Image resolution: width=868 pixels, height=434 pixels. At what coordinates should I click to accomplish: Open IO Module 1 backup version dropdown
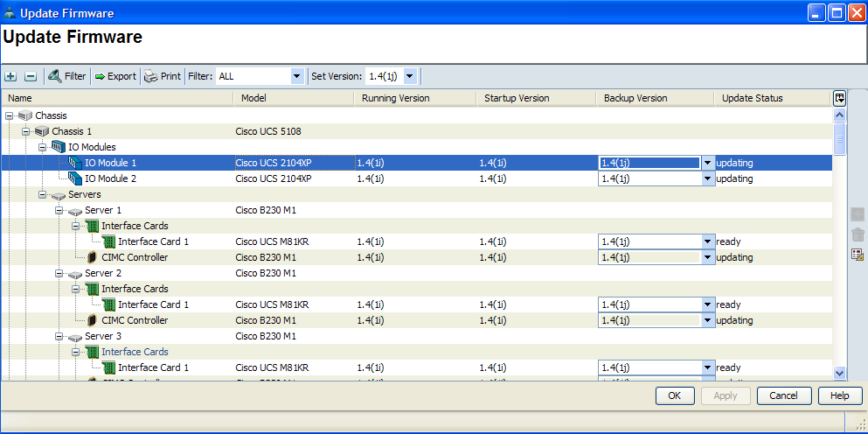pos(707,163)
